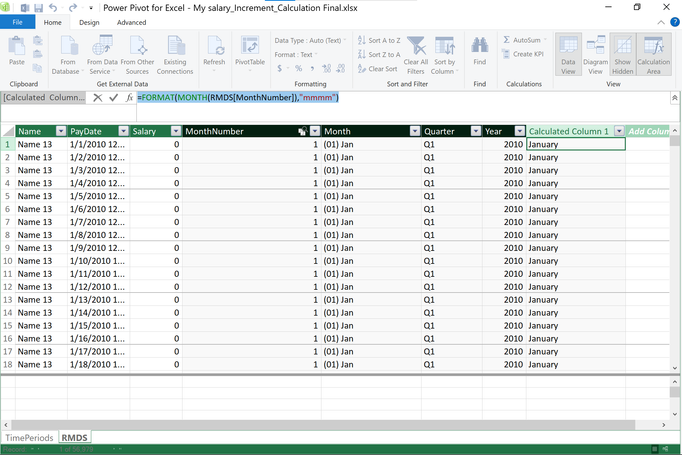Open the File tab

pyautogui.click(x=17, y=22)
